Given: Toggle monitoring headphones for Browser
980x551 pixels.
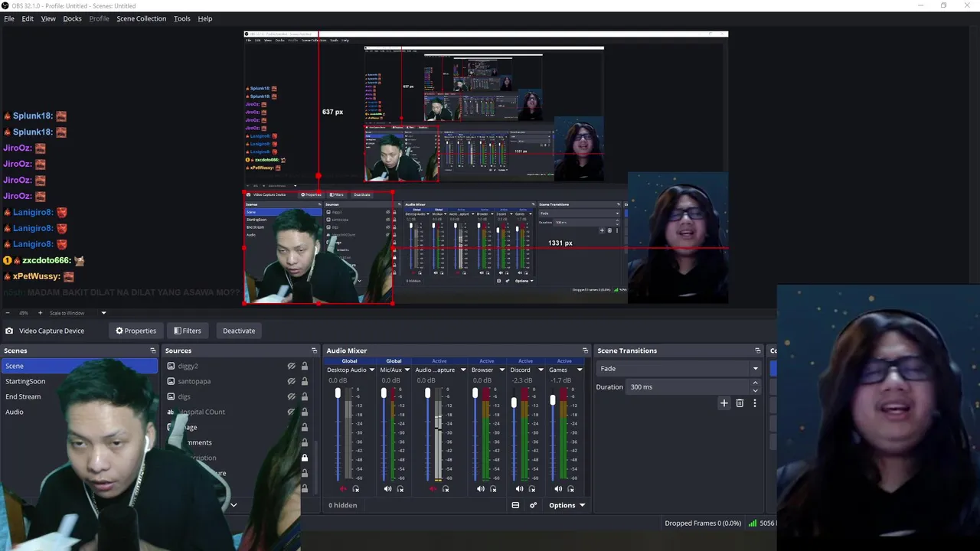Looking at the screenshot, I should point(492,489).
